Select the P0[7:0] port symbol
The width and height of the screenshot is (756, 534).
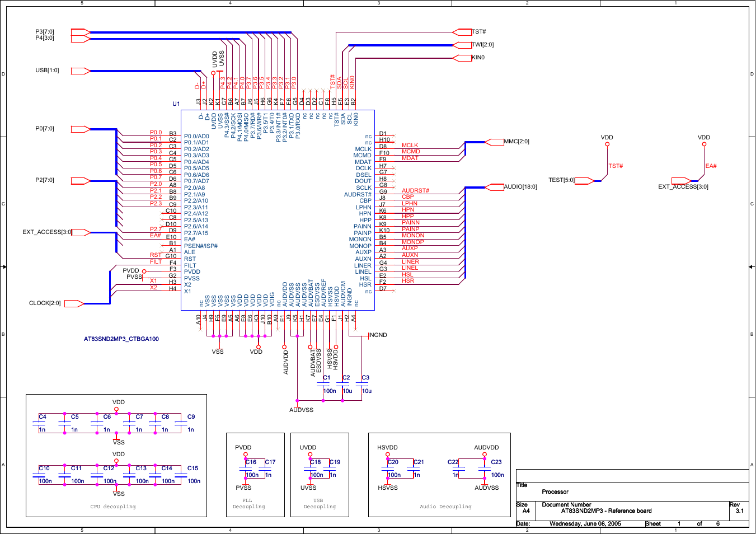(x=81, y=129)
